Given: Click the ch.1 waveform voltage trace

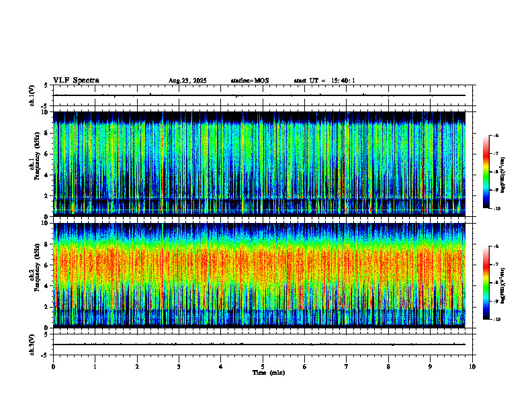Looking at the screenshot, I should click(259, 95).
